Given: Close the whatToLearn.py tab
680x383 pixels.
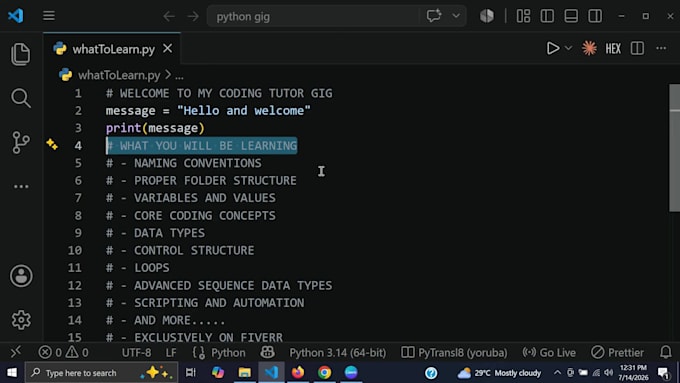Looking at the screenshot, I should (x=167, y=49).
